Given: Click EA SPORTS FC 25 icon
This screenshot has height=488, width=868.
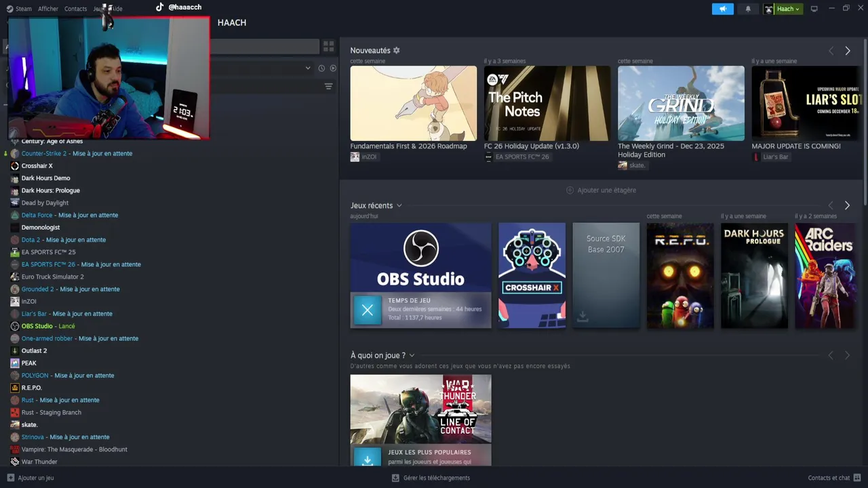Looking at the screenshot, I should tap(15, 252).
